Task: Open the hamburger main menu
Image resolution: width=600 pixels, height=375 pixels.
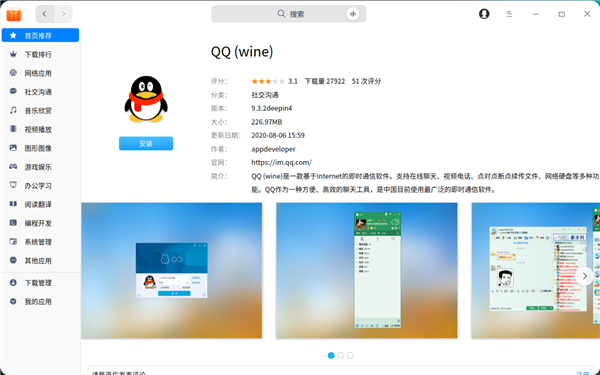Action: [509, 14]
